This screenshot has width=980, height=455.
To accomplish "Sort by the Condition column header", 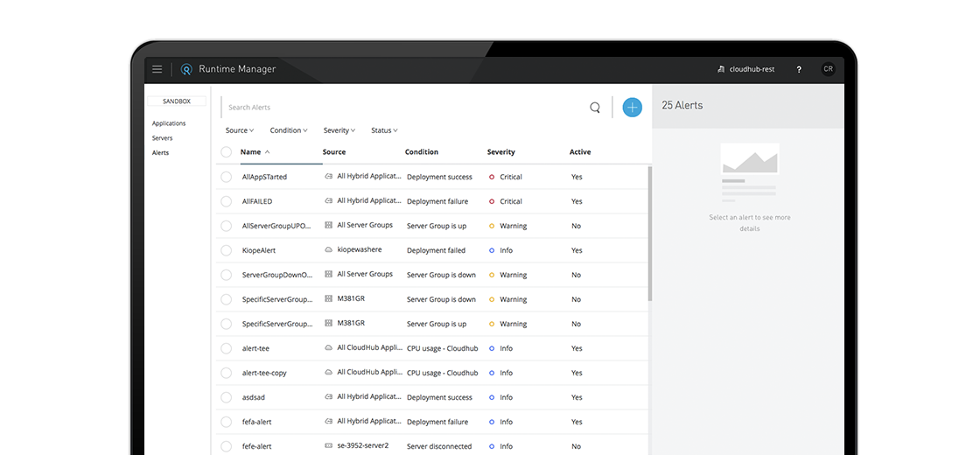I will (421, 152).
